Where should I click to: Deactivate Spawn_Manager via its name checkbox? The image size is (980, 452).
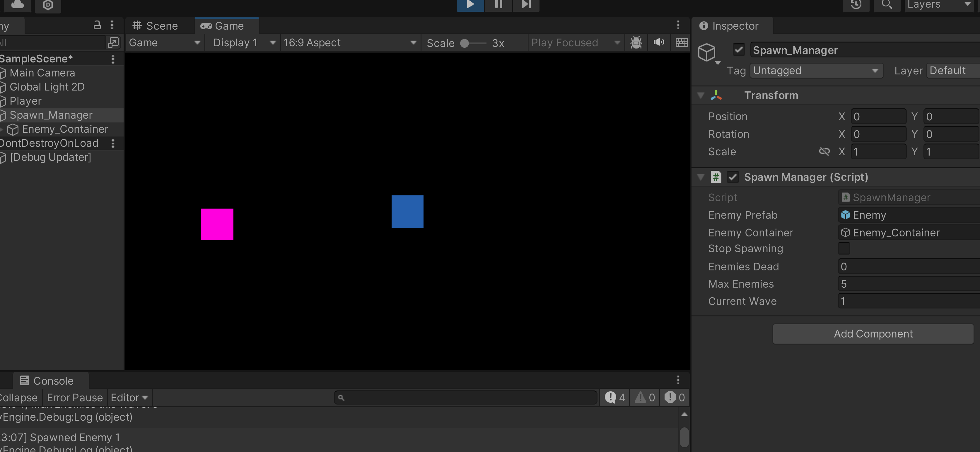738,50
